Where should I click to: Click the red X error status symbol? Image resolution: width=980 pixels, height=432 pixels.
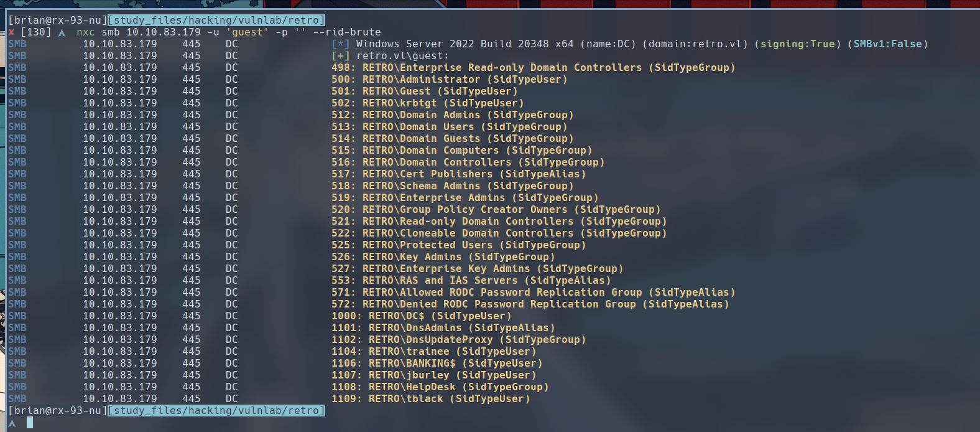point(11,32)
